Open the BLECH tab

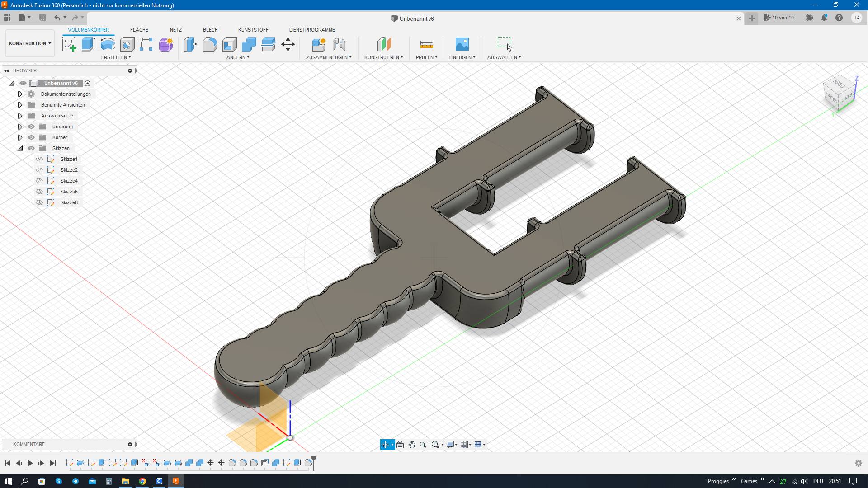click(210, 30)
